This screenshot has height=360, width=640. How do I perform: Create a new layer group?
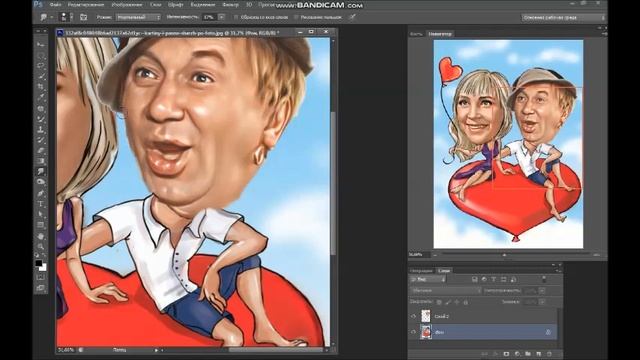click(x=528, y=354)
